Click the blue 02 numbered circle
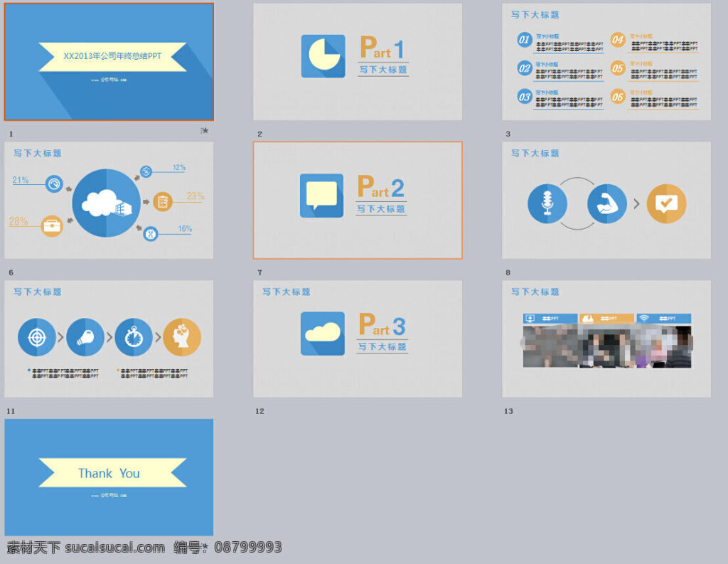Viewport: 728px width, 564px height. (524, 68)
